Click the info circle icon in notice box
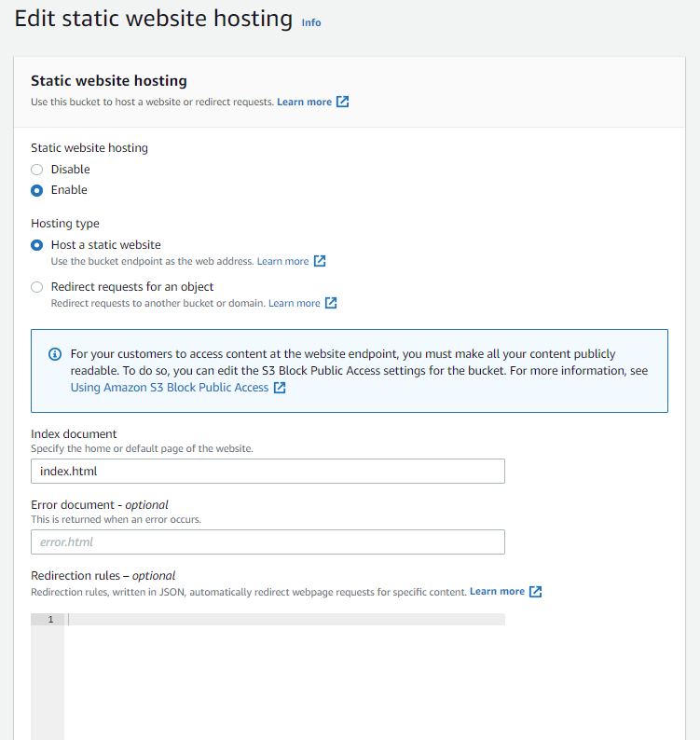The height and width of the screenshot is (740, 700). point(55,354)
